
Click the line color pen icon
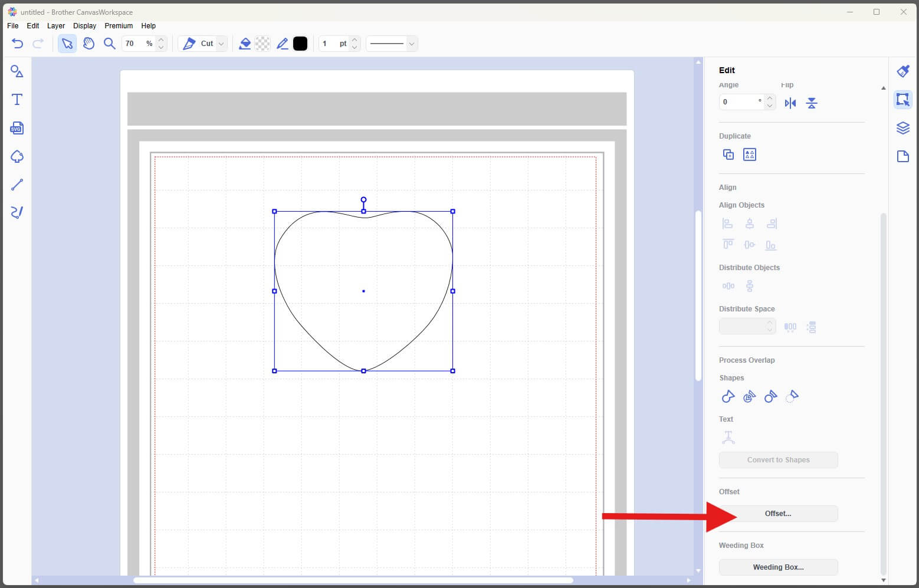pos(283,44)
